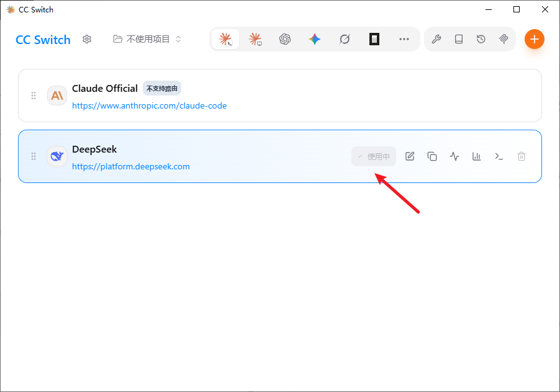560x392 pixels.
Task: Click the DeepSeek whale logo icon
Action: pos(57,156)
